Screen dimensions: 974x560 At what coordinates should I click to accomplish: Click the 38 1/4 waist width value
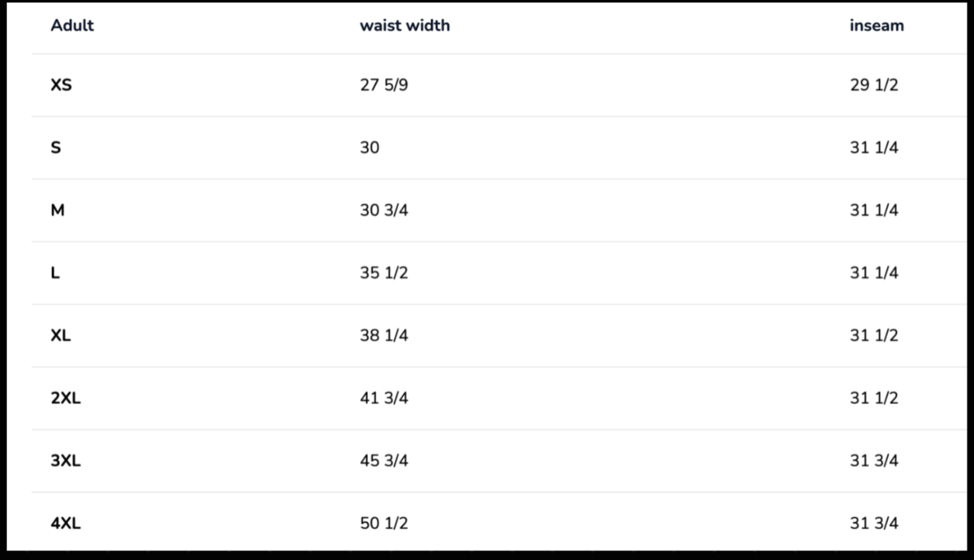[x=383, y=335]
